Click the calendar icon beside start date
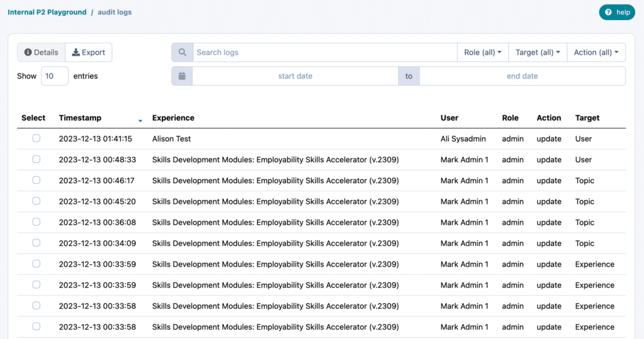Screen dimensions: 644x339 182,76
